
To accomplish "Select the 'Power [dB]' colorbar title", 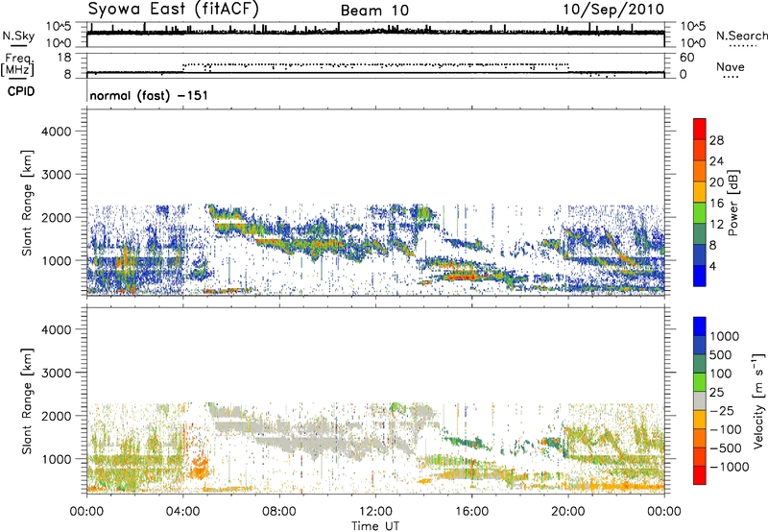I will [x=732, y=203].
